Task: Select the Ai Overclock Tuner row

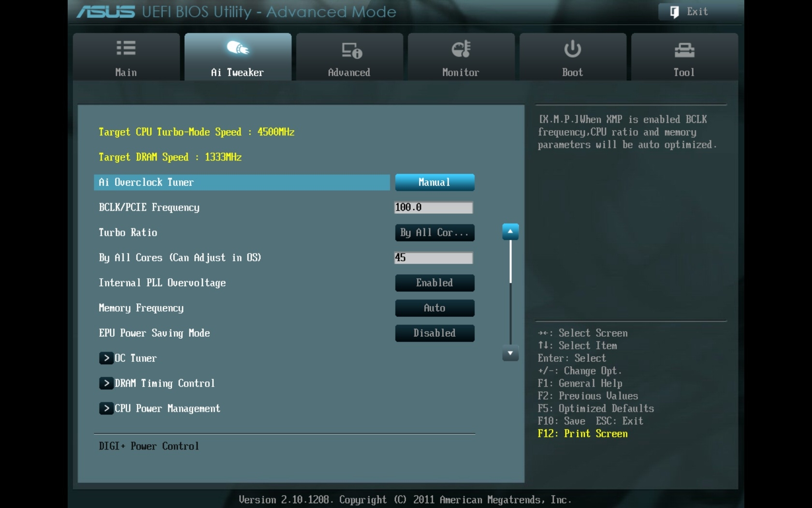Action: [x=242, y=182]
